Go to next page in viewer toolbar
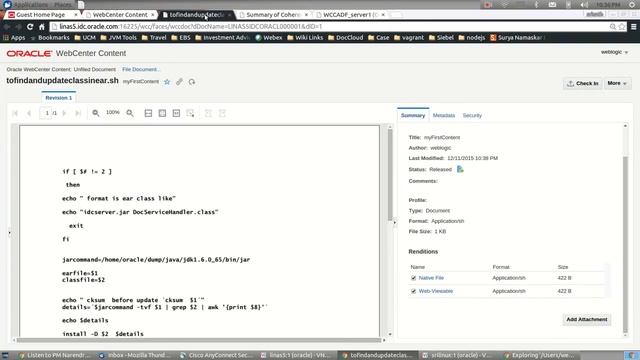Viewport: 640px width, 360px height. pyautogui.click(x=64, y=113)
